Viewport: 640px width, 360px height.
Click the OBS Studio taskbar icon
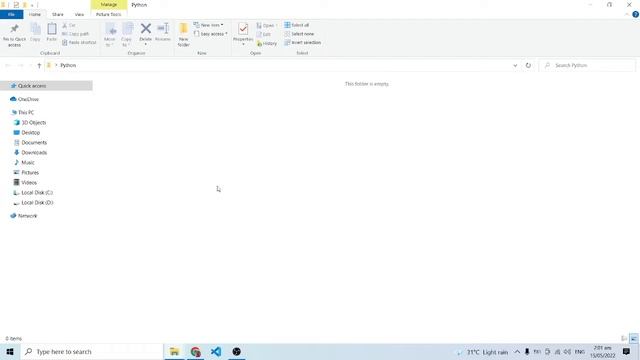click(x=236, y=351)
